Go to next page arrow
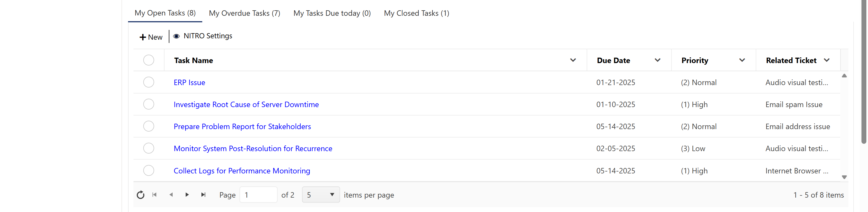The image size is (868, 212). click(x=187, y=195)
